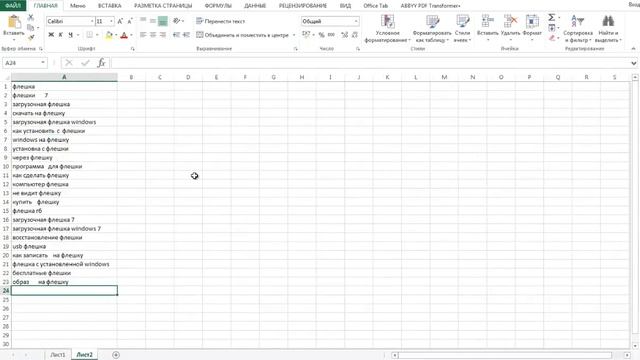Open the Calibri font name dropdown

92,21
